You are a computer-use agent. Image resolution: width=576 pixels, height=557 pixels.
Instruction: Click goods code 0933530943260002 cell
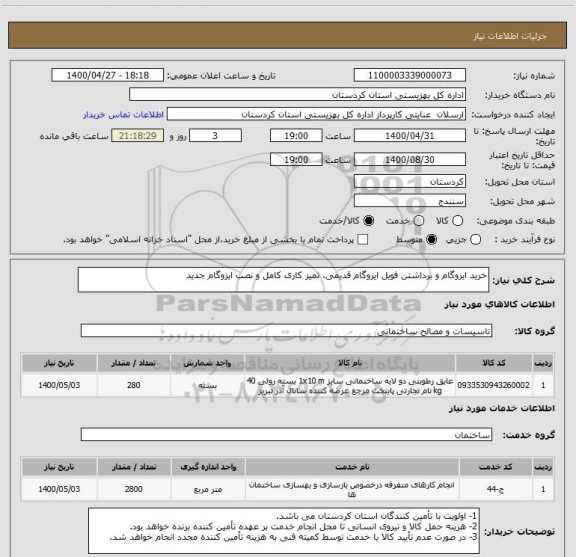(x=494, y=385)
